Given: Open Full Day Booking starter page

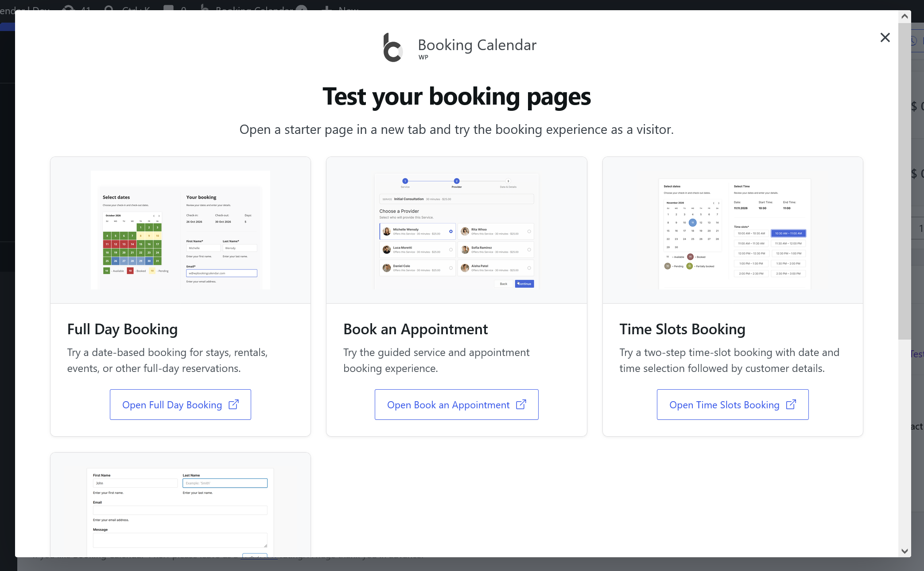Looking at the screenshot, I should pyautogui.click(x=180, y=404).
